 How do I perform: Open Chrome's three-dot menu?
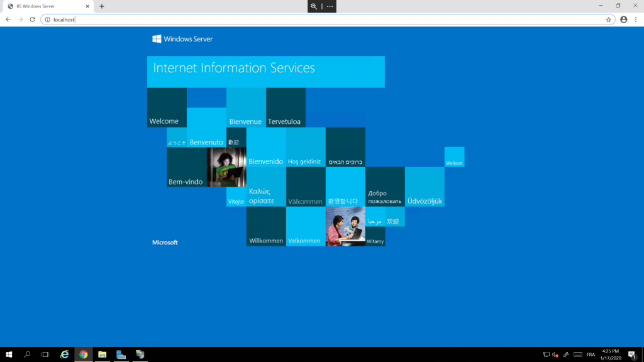point(636,19)
